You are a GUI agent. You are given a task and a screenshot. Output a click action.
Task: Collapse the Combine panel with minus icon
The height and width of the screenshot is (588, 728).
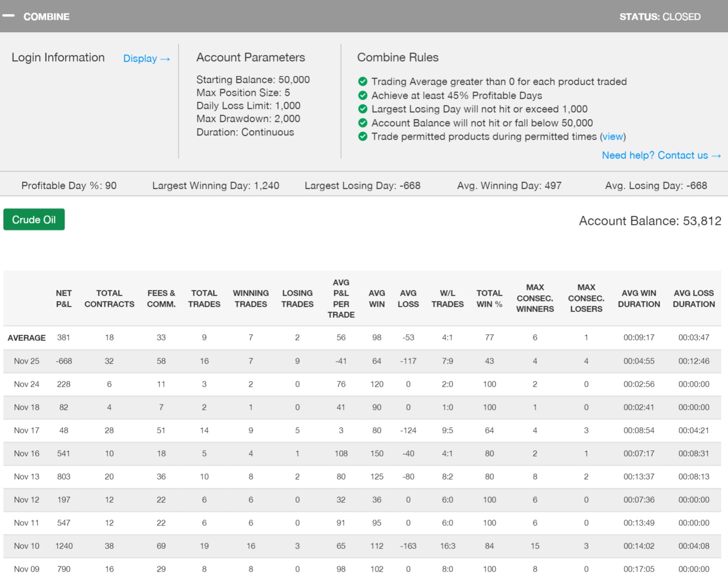coord(9,16)
